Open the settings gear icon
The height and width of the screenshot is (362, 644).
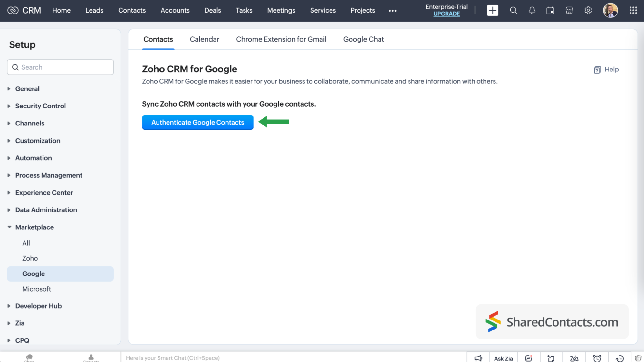588,10
